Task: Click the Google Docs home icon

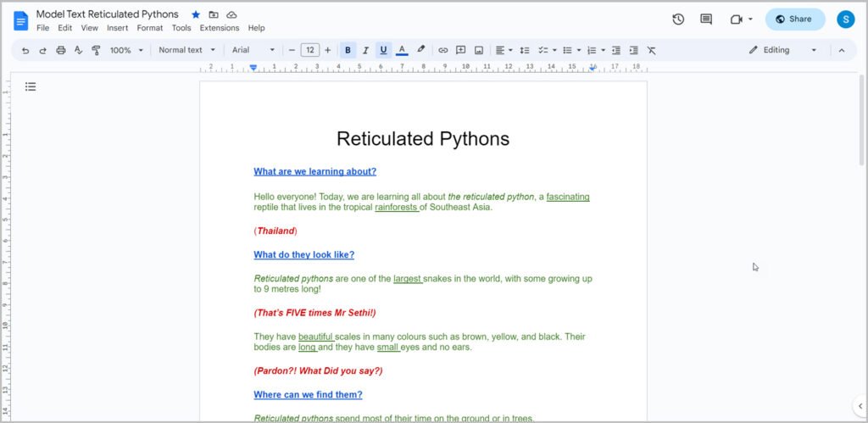Action: [20, 20]
